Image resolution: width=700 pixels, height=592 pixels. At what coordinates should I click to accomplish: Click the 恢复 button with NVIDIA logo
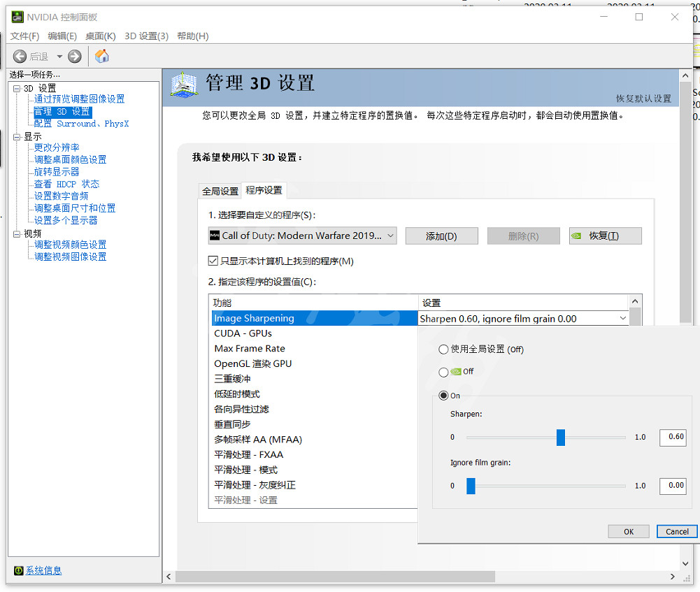click(605, 236)
